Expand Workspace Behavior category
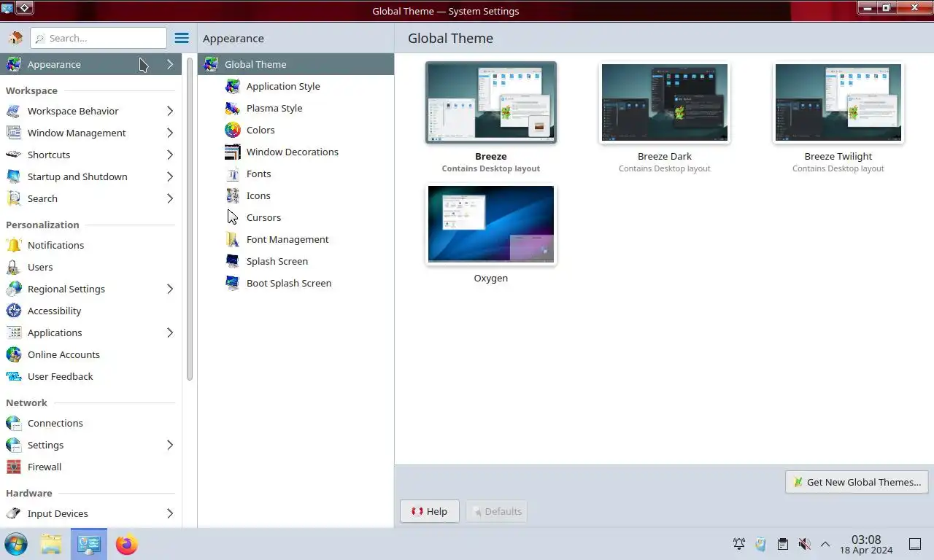The width and height of the screenshot is (934, 560). coord(169,111)
